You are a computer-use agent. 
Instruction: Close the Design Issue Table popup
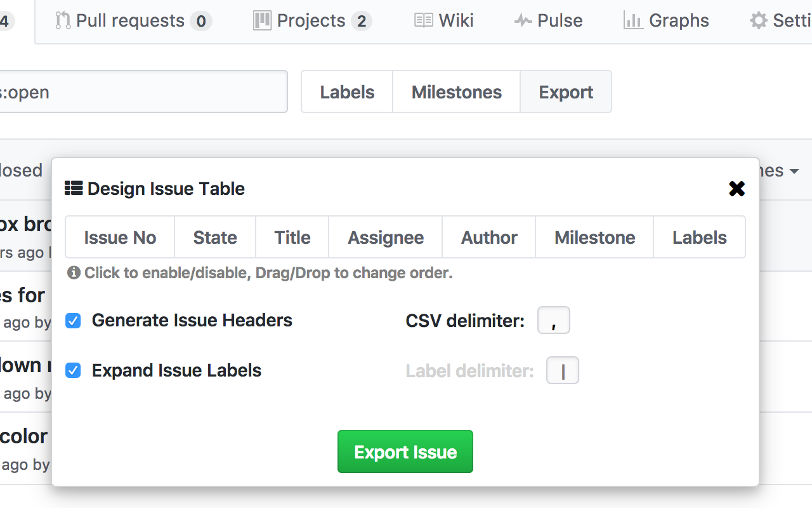click(737, 189)
